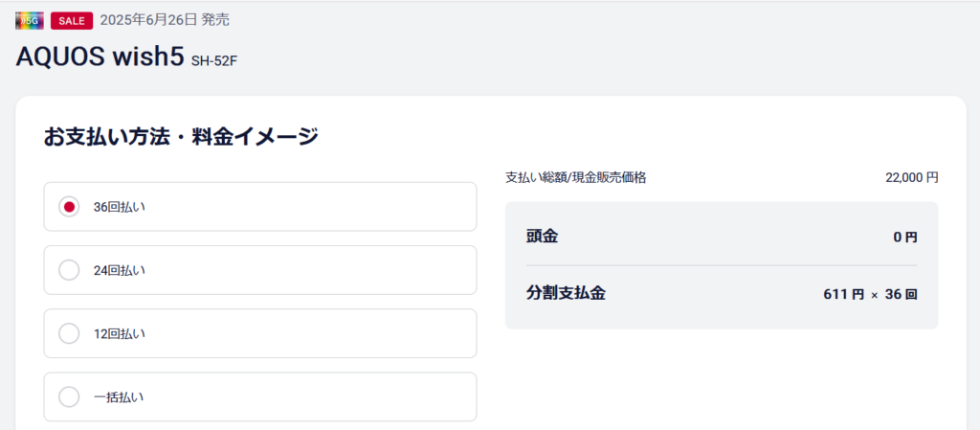
Task: Select the 36回払い radio button
Action: [x=69, y=207]
